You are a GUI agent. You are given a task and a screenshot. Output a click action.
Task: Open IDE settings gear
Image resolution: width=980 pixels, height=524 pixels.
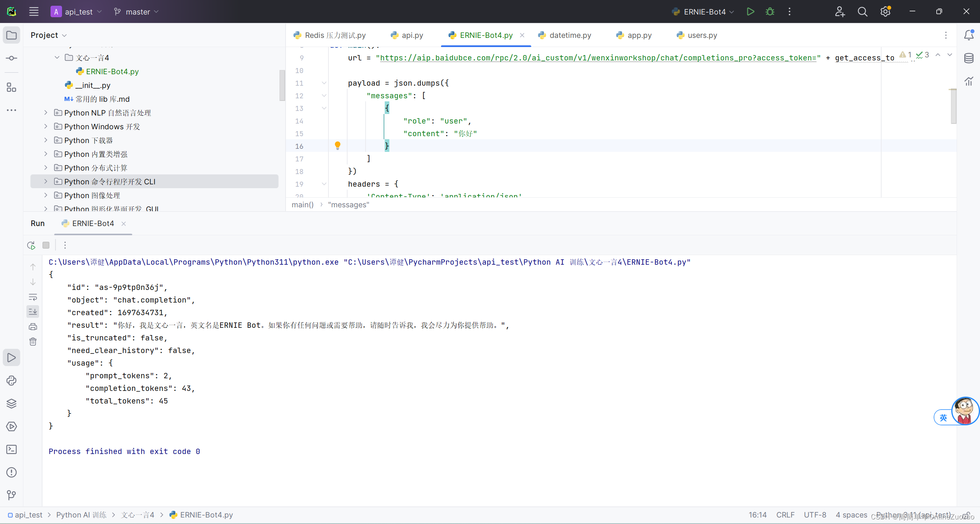pos(885,11)
